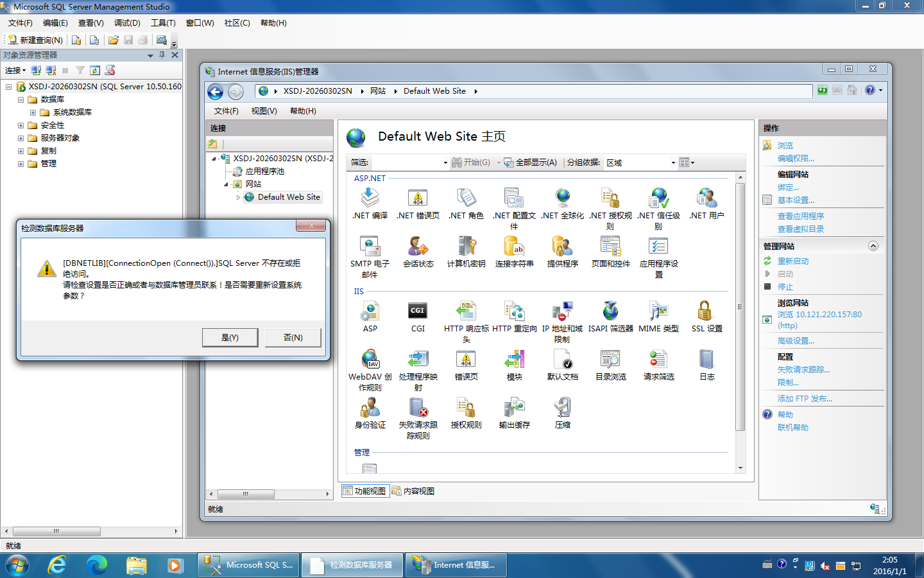Expand the 安全性 node in object explorer
The image size is (924, 578).
tap(21, 125)
